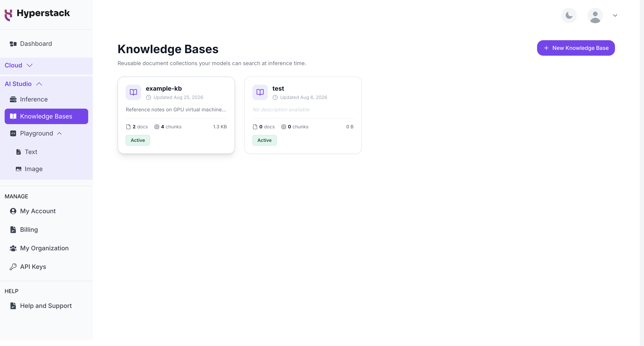
Task: Open the Dashboard menu item
Action: click(46, 44)
